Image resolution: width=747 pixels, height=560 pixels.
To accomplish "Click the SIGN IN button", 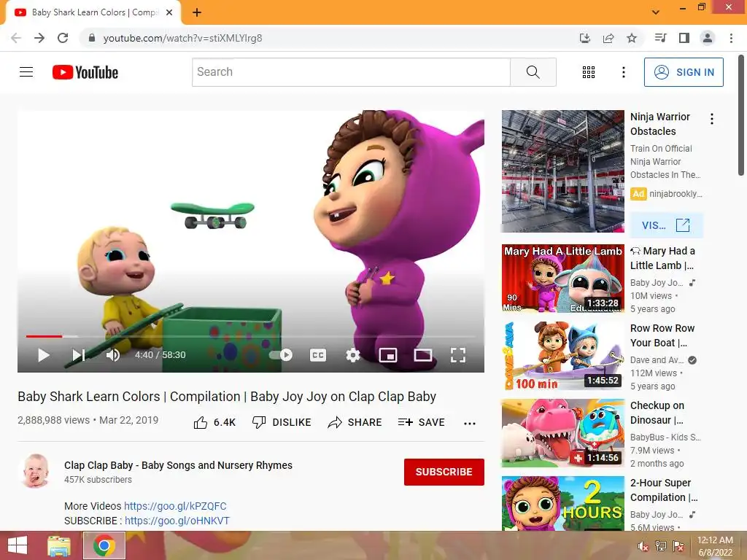I will click(x=684, y=72).
